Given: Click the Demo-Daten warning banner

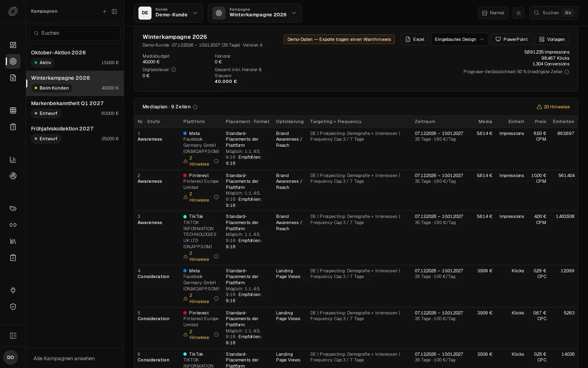Looking at the screenshot, I should [339, 39].
